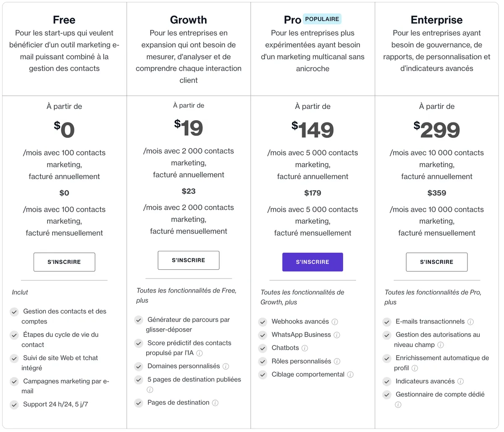Sign up for the Growth plan
Image resolution: width=504 pixels, height=432 pixels.
[189, 260]
